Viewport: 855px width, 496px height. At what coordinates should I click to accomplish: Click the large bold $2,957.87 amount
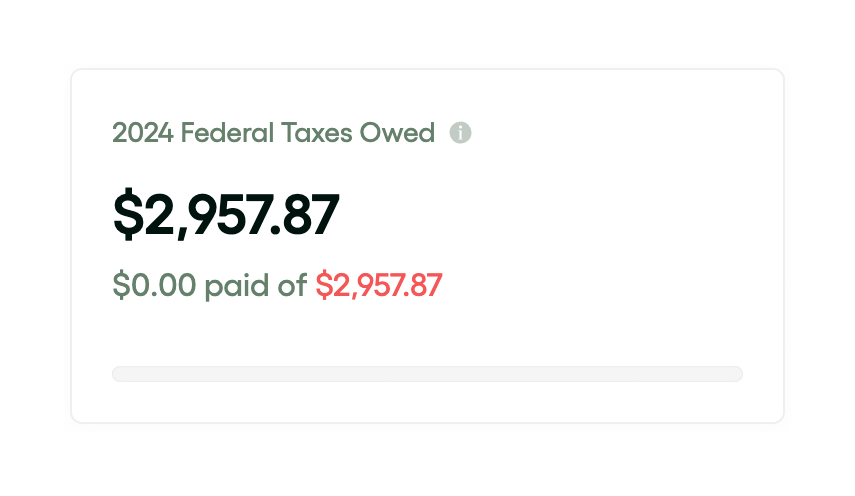click(226, 215)
